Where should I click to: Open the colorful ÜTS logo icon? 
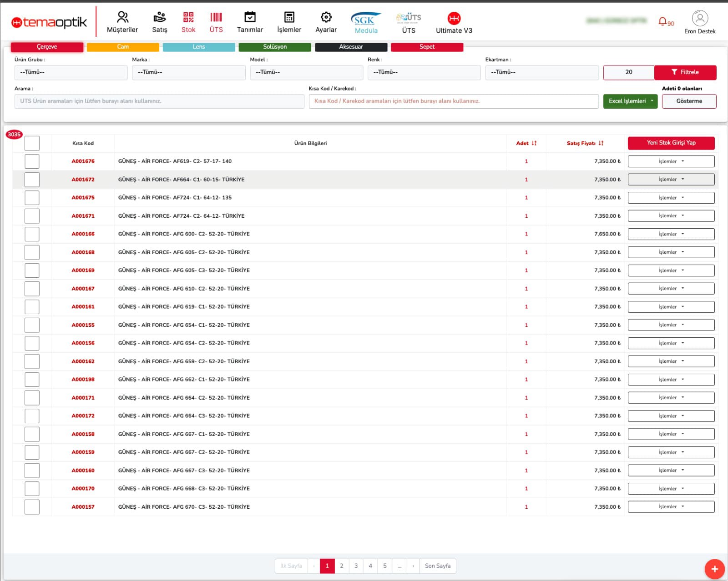point(409,18)
